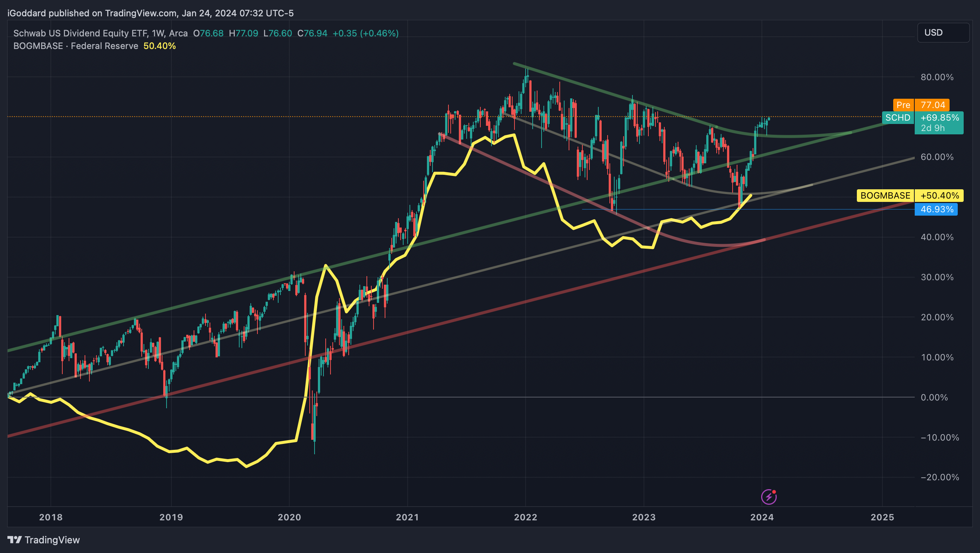Click the 2020 time axis label
The width and height of the screenshot is (980, 553).
point(289,517)
